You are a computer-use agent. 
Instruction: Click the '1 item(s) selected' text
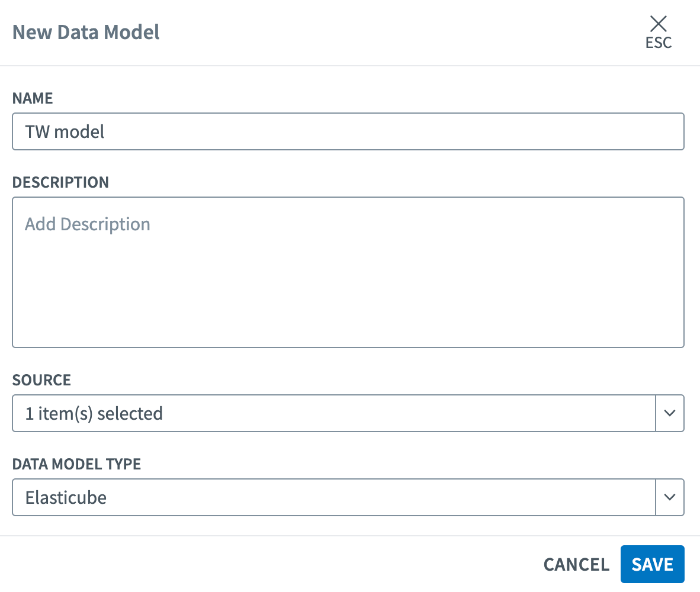coord(94,413)
